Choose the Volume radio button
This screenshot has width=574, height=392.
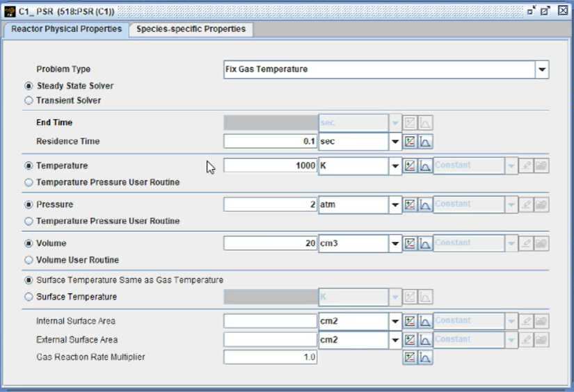point(29,243)
